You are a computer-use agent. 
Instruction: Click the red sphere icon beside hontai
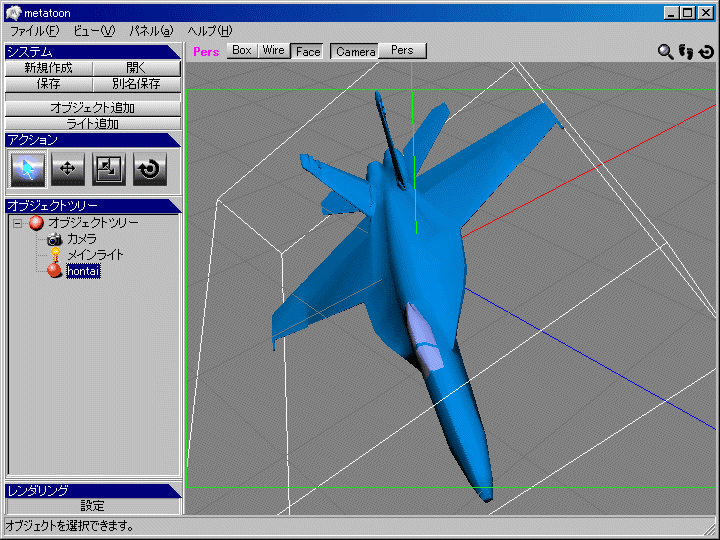[x=54, y=271]
